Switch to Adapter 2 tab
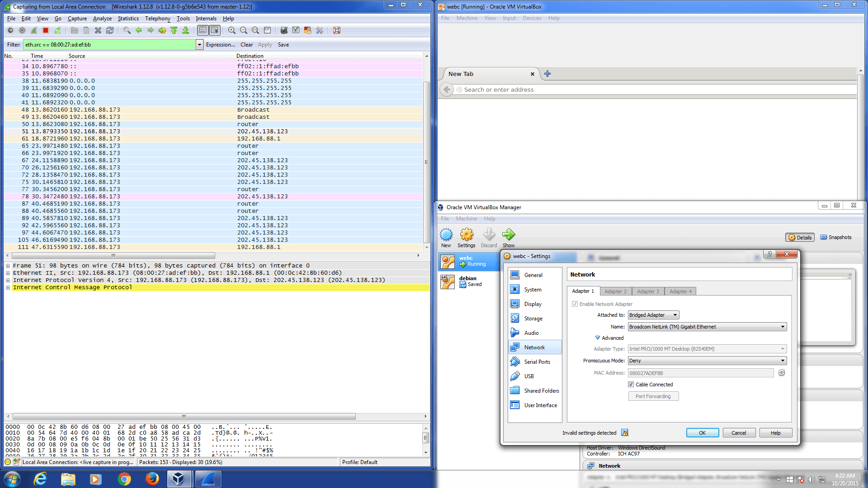The width and height of the screenshot is (868, 488). tap(615, 291)
